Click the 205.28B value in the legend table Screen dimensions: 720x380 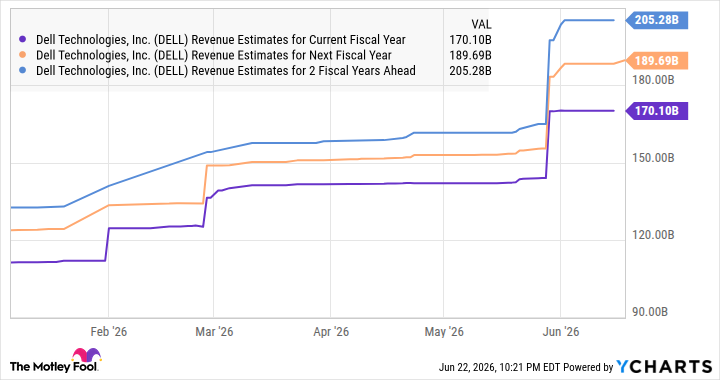point(470,71)
